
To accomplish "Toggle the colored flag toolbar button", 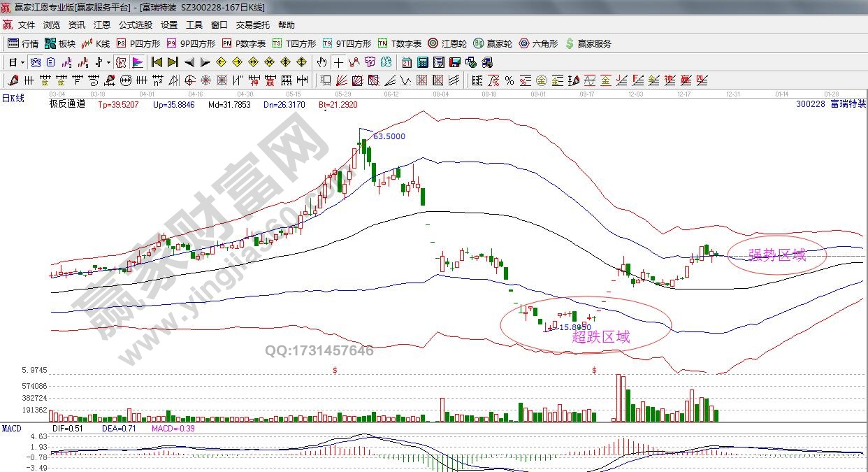I will point(137,62).
